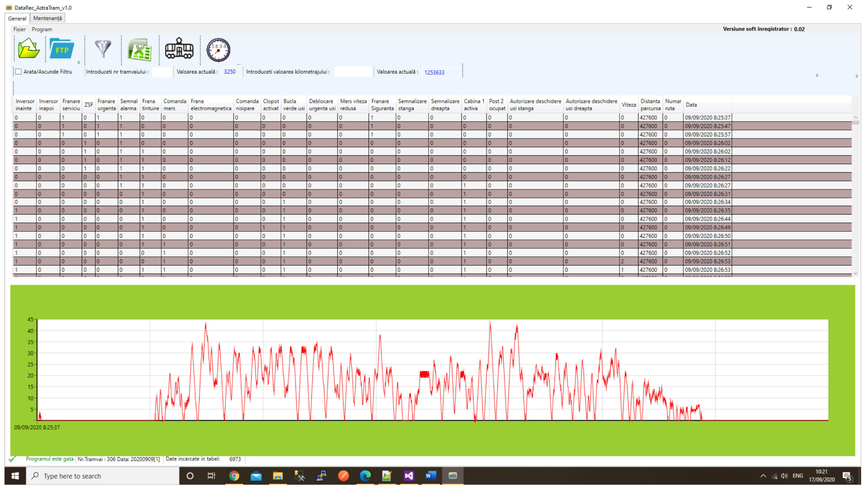Toggle the Arata/Ascunde Filtru checkbox
The height and width of the screenshot is (489, 868).
19,72
